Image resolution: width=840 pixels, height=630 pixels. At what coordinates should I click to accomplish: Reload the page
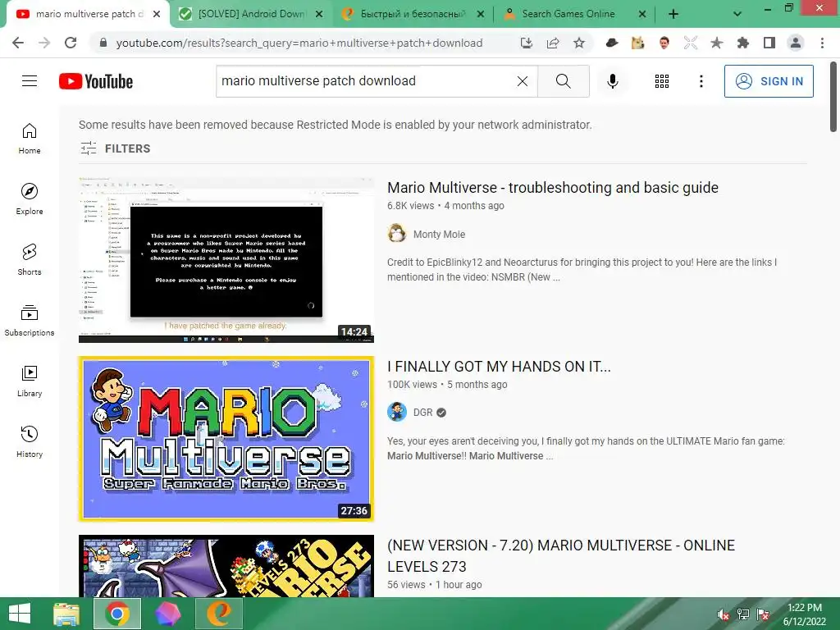coord(71,43)
